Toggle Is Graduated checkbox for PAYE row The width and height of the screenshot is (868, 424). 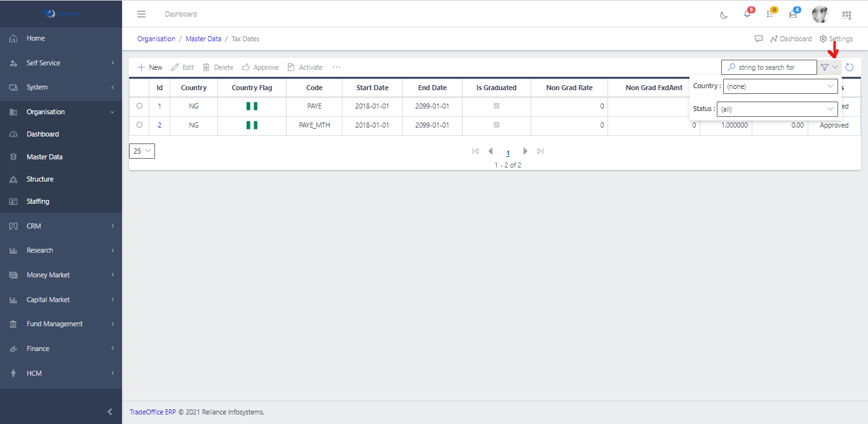(x=497, y=106)
